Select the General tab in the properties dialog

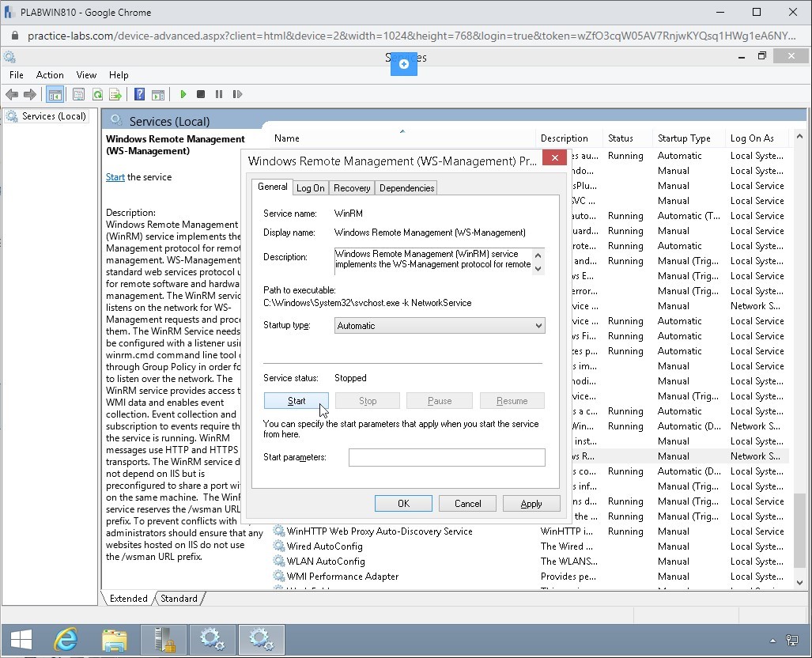click(273, 187)
